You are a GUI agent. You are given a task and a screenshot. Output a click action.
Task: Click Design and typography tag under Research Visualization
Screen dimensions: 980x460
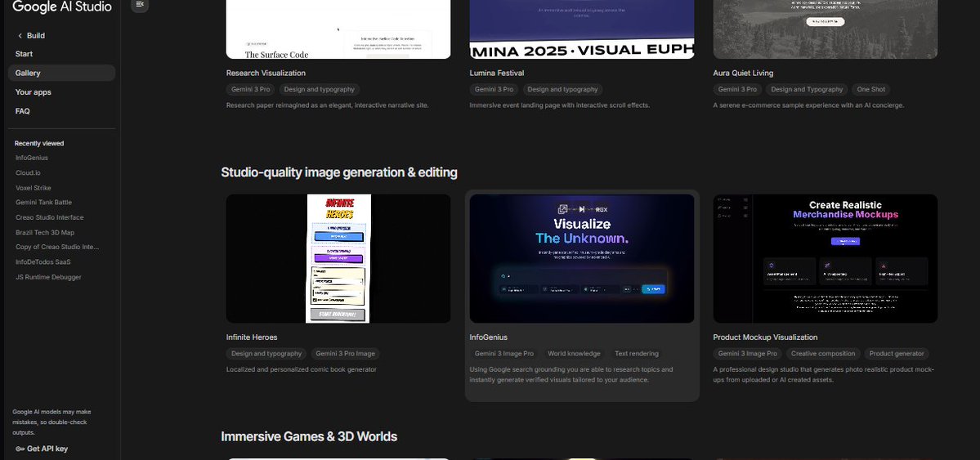pos(320,89)
